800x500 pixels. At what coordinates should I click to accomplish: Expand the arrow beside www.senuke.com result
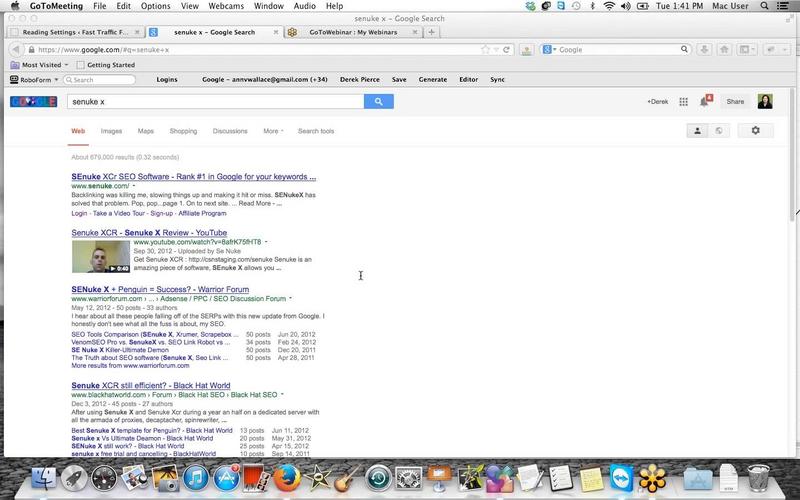tap(134, 186)
